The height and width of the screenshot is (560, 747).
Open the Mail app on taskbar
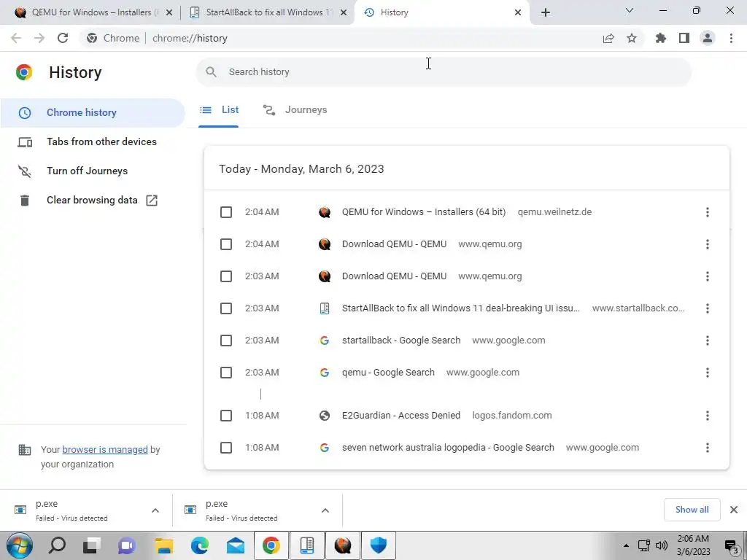[x=236, y=545]
